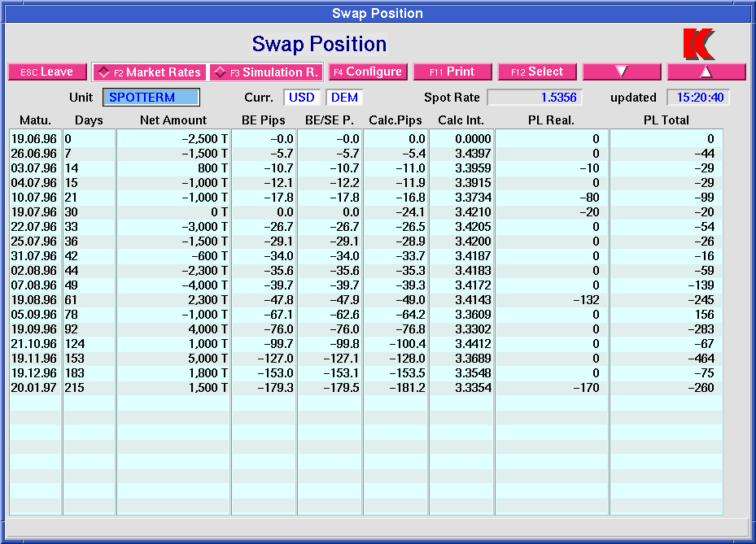Click the Days column header

(89, 120)
